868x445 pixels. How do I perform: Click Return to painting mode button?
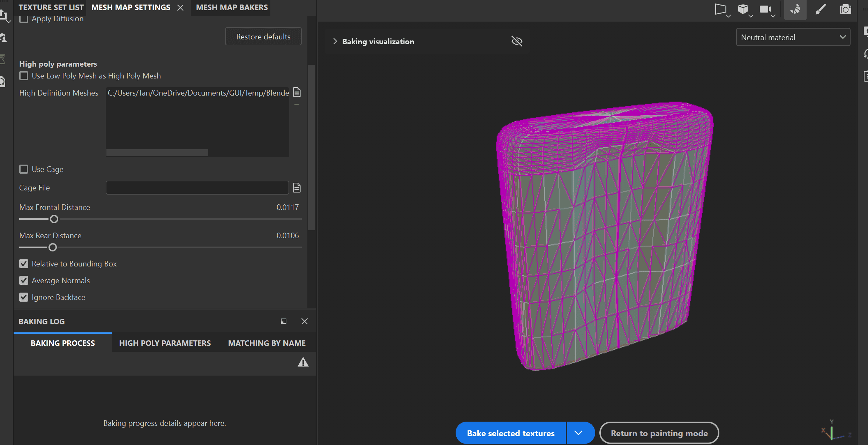659,433
